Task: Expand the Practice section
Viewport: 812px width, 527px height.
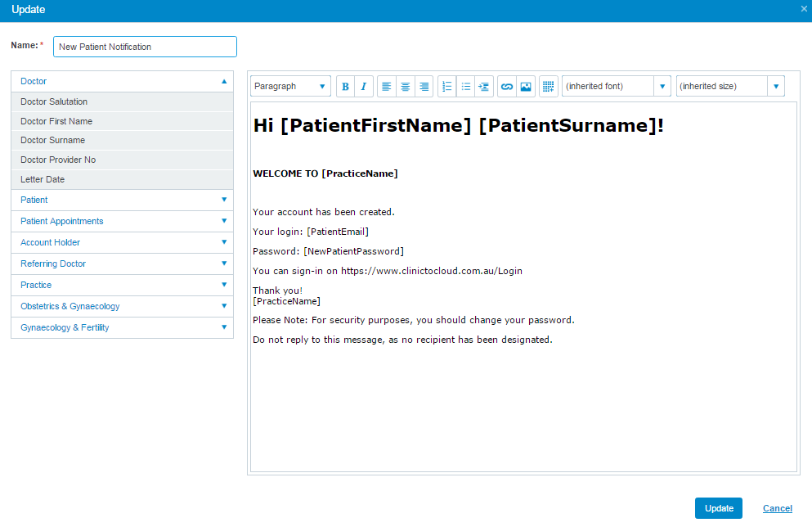Action: tap(122, 285)
